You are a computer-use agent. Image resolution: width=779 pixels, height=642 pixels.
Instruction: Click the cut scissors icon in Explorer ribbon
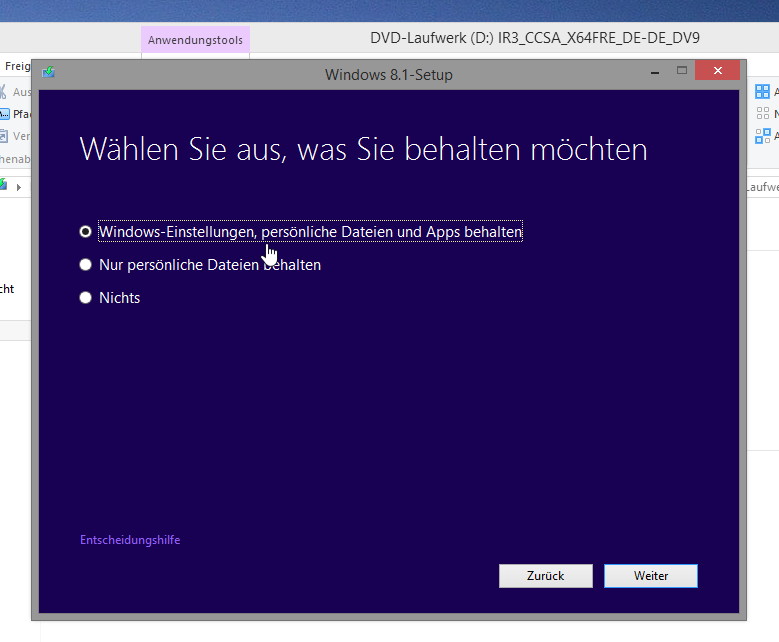[3, 92]
